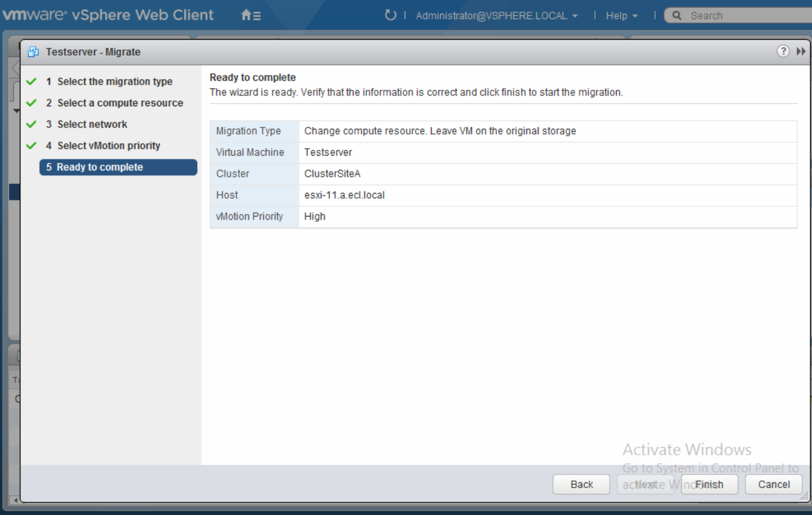Click the Host value esxi-11.a.ecl.local

coord(345,195)
